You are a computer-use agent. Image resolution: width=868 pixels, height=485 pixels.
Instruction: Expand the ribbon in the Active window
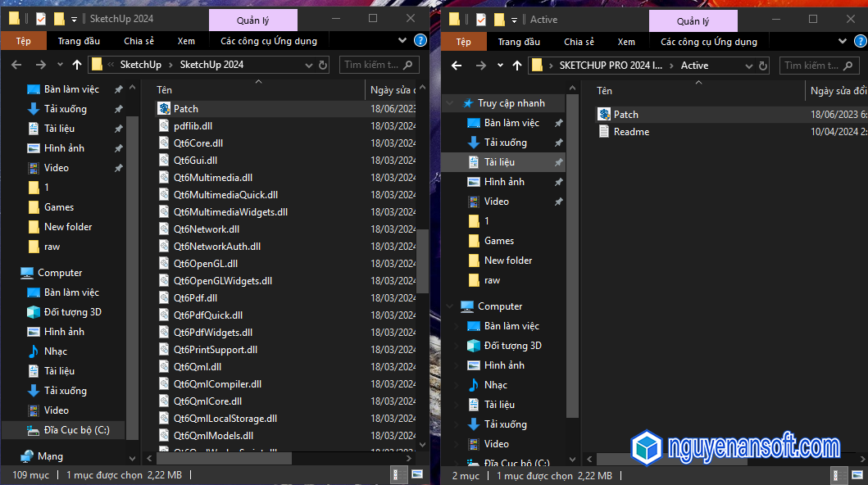[843, 42]
